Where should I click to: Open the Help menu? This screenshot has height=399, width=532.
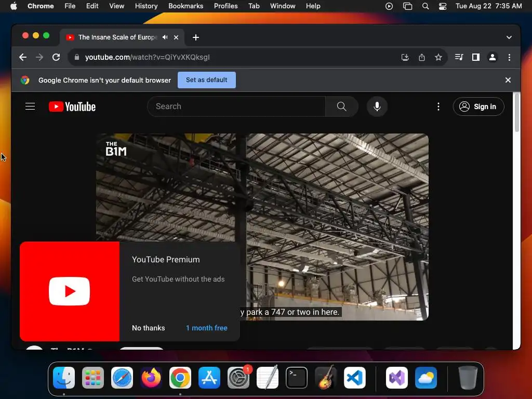(x=313, y=6)
